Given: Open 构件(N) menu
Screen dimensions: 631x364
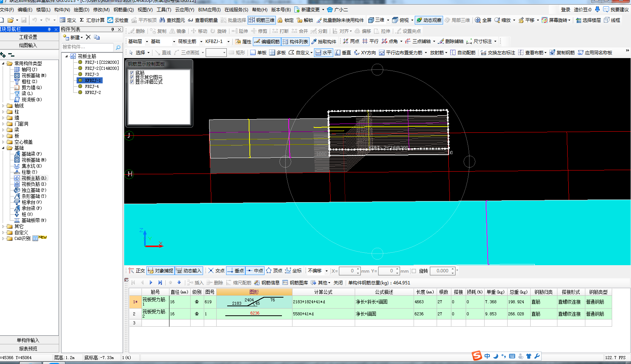Looking at the screenshot, I should coord(62,10).
